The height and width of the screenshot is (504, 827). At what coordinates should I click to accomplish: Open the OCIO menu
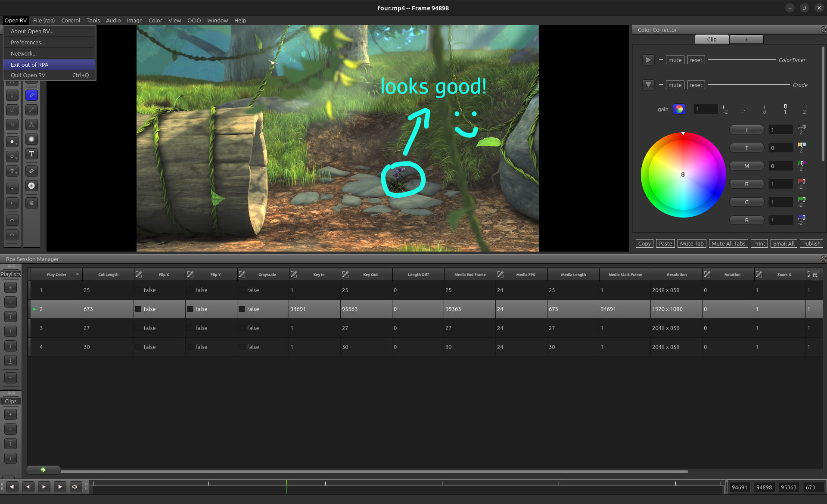(x=194, y=20)
